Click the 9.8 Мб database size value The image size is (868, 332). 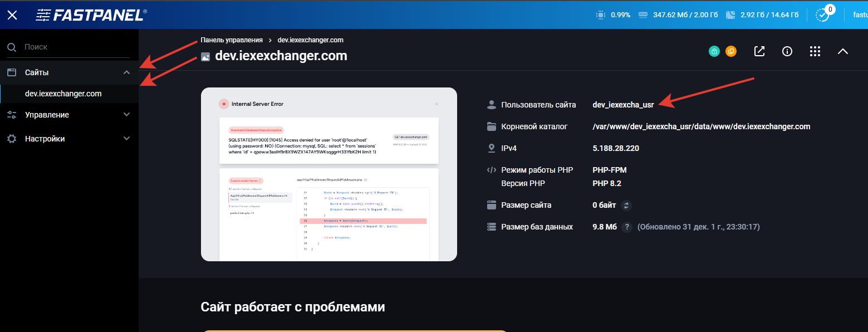click(x=605, y=227)
